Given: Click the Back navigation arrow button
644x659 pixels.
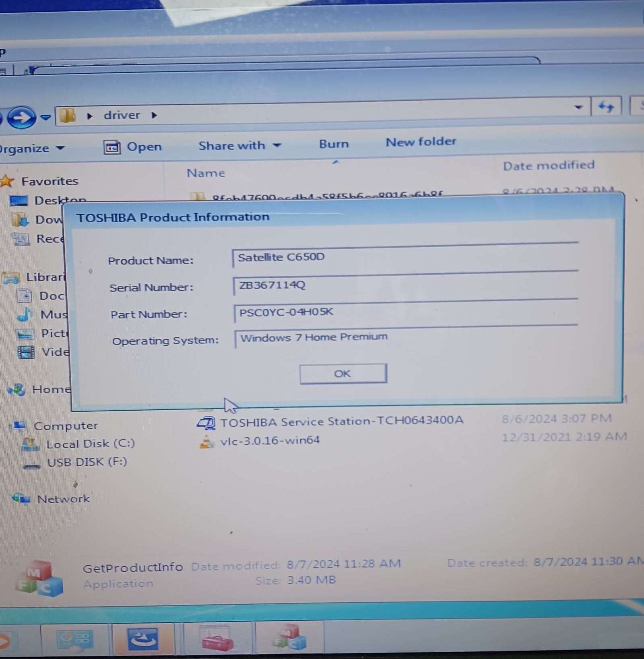Looking at the screenshot, I should (21, 118).
